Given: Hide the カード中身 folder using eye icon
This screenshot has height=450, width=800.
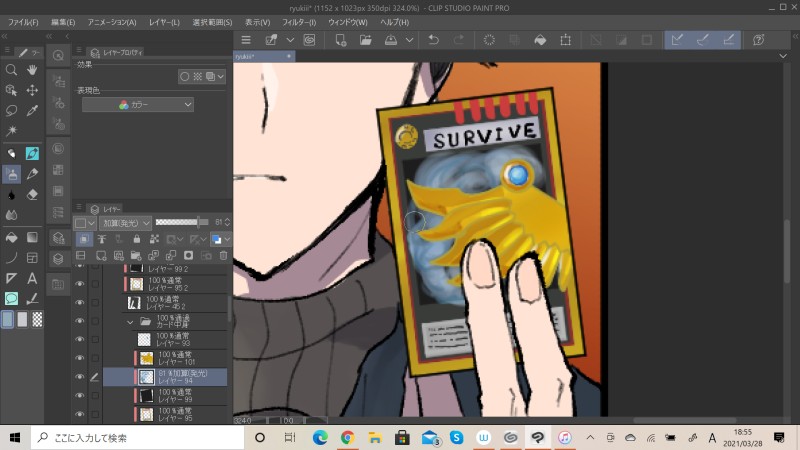Looking at the screenshot, I should pos(80,321).
